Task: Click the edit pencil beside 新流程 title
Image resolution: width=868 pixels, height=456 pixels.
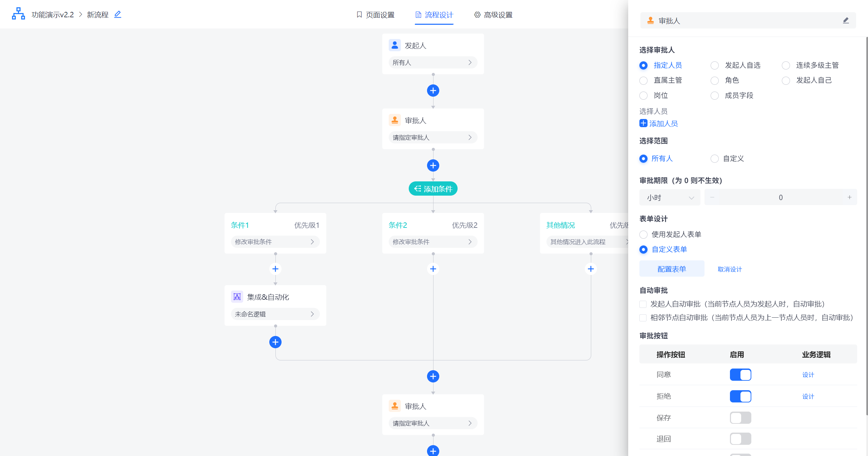Action: (x=118, y=15)
